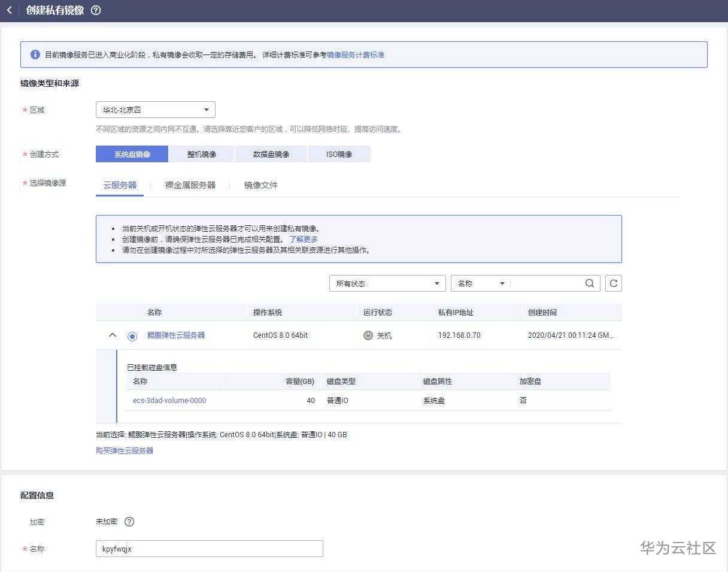728x572 pixels.
Task: Click the IP address 192.168.0.70
Action: click(459, 335)
